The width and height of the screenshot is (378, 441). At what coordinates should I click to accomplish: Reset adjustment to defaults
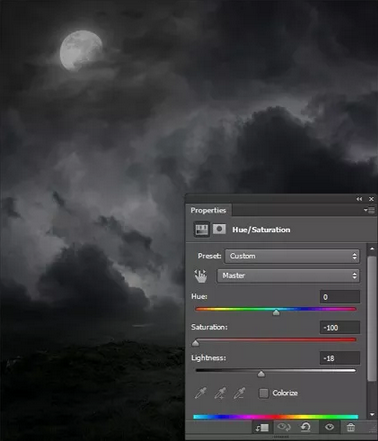pos(306,427)
